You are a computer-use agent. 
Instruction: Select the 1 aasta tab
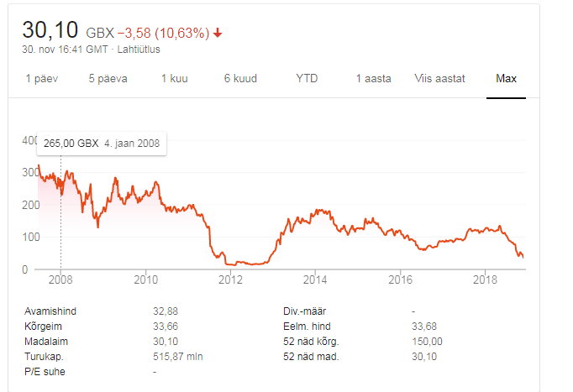pyautogui.click(x=373, y=79)
